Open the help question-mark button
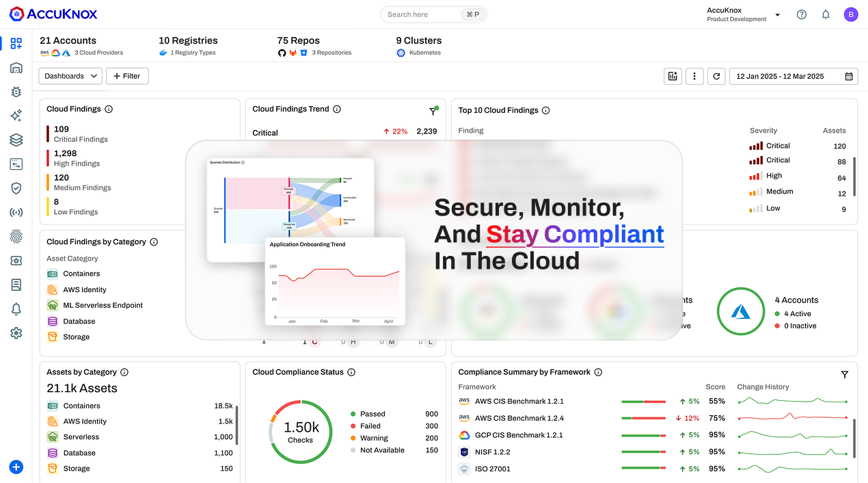The height and width of the screenshot is (483, 868). pyautogui.click(x=801, y=14)
